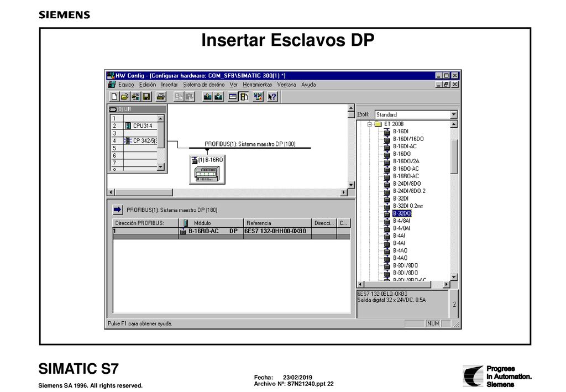
Task: Select B-16DO-AC in the catalog
Action: (406, 169)
